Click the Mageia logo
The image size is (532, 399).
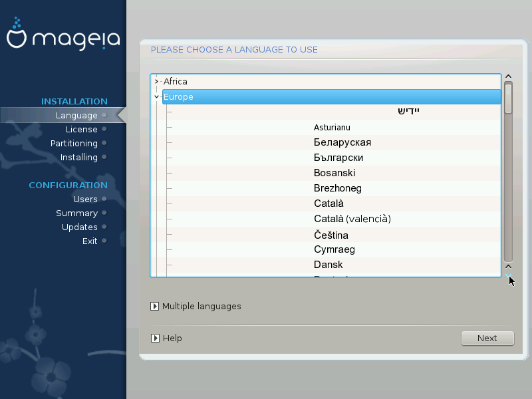(63, 34)
